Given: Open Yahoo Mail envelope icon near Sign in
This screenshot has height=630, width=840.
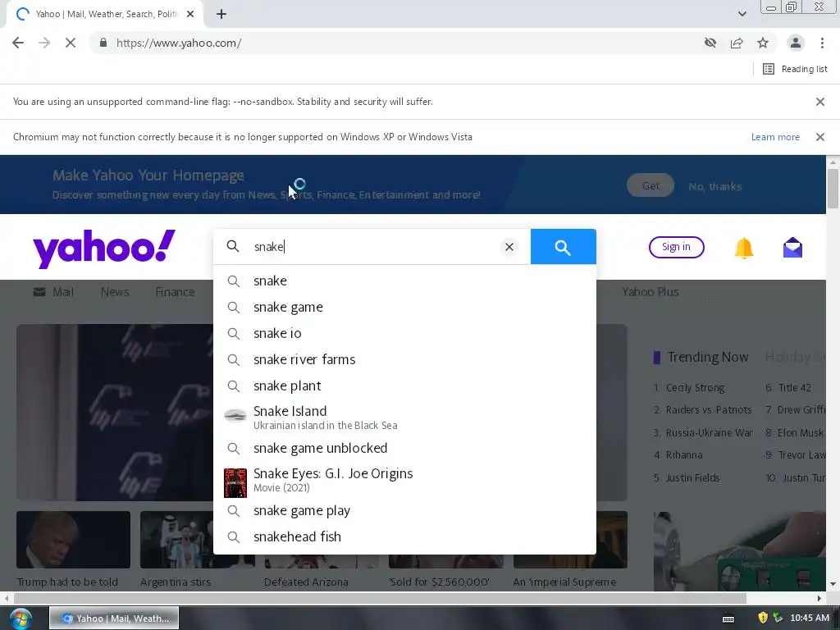Looking at the screenshot, I should (792, 248).
